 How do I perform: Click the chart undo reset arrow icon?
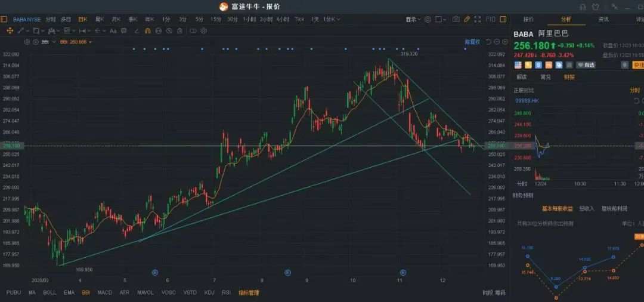click(488, 42)
